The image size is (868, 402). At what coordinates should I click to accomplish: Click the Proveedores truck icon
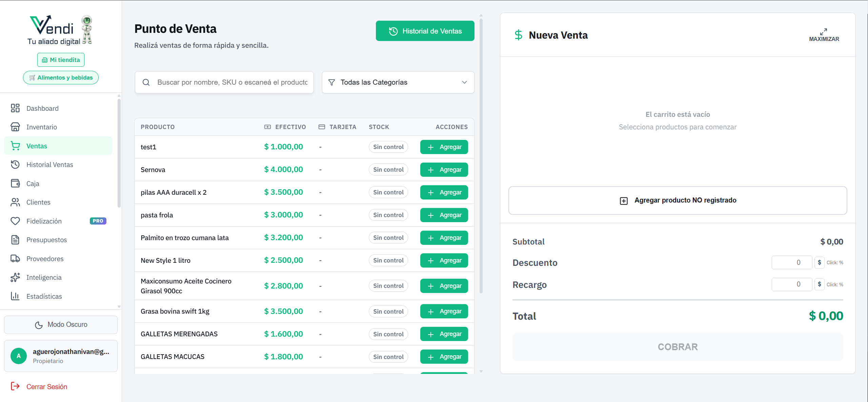coord(15,259)
